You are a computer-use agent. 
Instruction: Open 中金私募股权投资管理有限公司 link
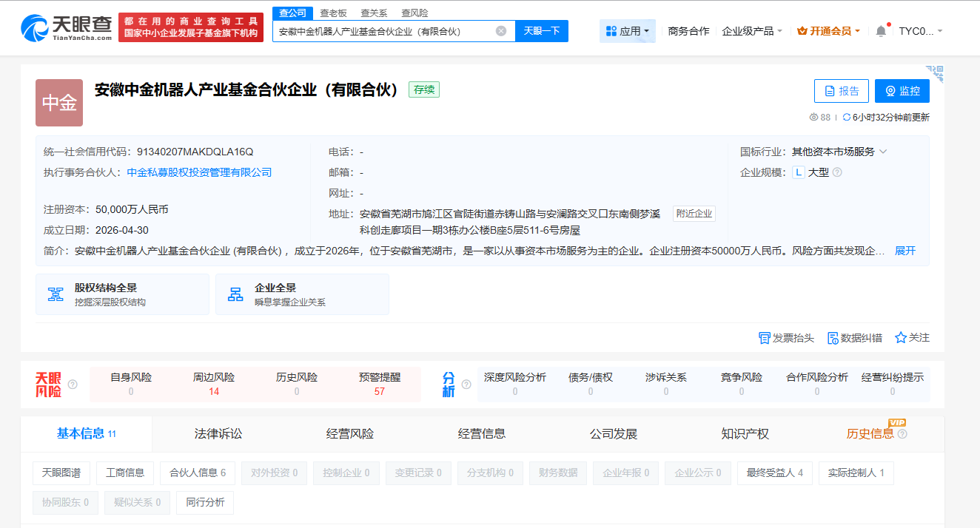click(x=200, y=172)
